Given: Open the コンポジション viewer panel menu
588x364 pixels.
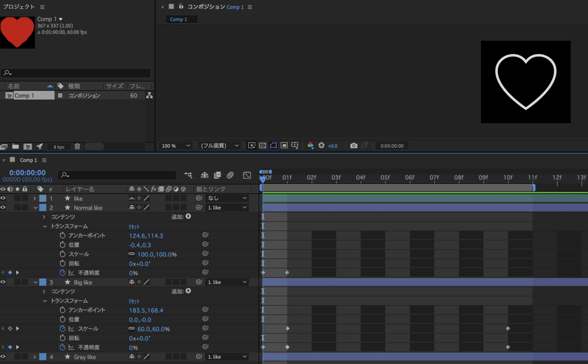Looking at the screenshot, I should (250, 7).
